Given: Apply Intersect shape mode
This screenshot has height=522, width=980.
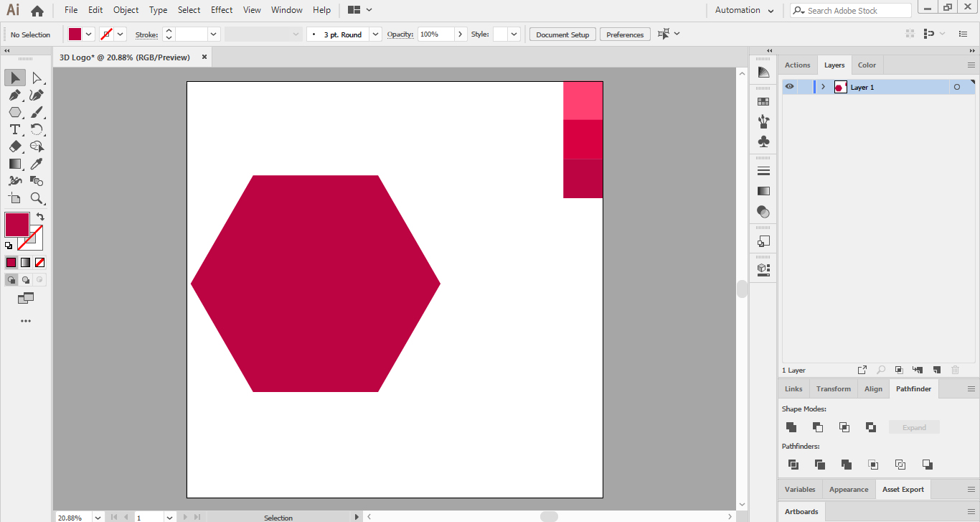Looking at the screenshot, I should (844, 427).
